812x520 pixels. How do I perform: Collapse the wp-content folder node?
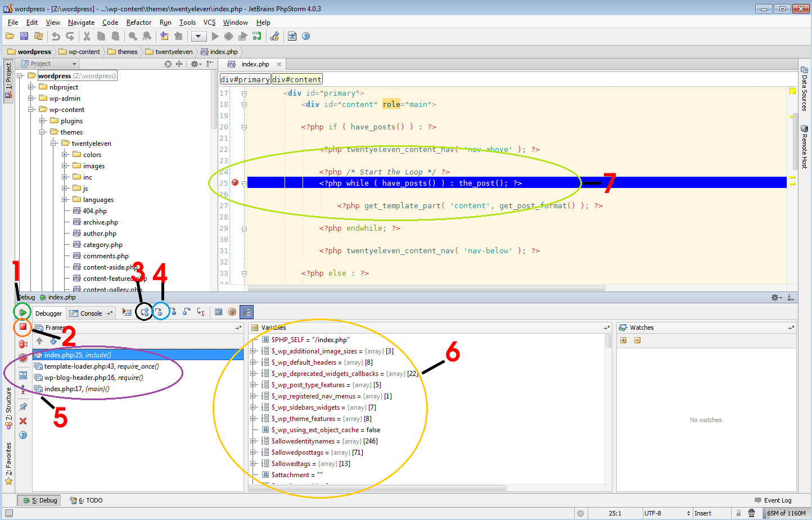coord(31,110)
